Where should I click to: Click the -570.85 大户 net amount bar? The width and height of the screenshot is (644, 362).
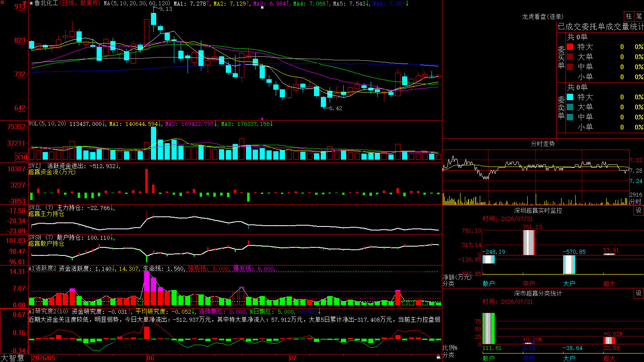[x=569, y=265]
